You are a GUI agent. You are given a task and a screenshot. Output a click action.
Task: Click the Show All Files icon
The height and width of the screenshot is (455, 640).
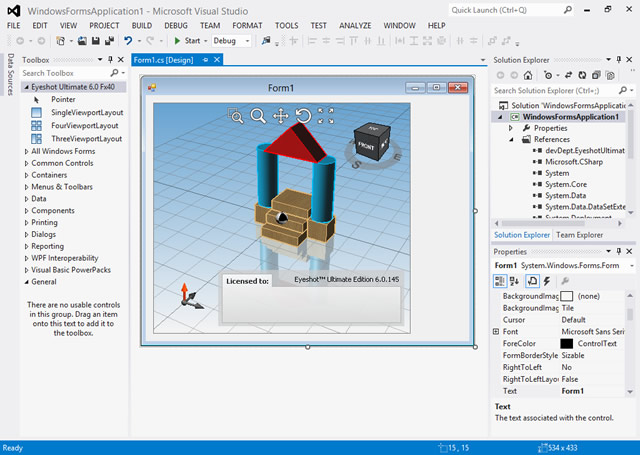click(x=610, y=75)
